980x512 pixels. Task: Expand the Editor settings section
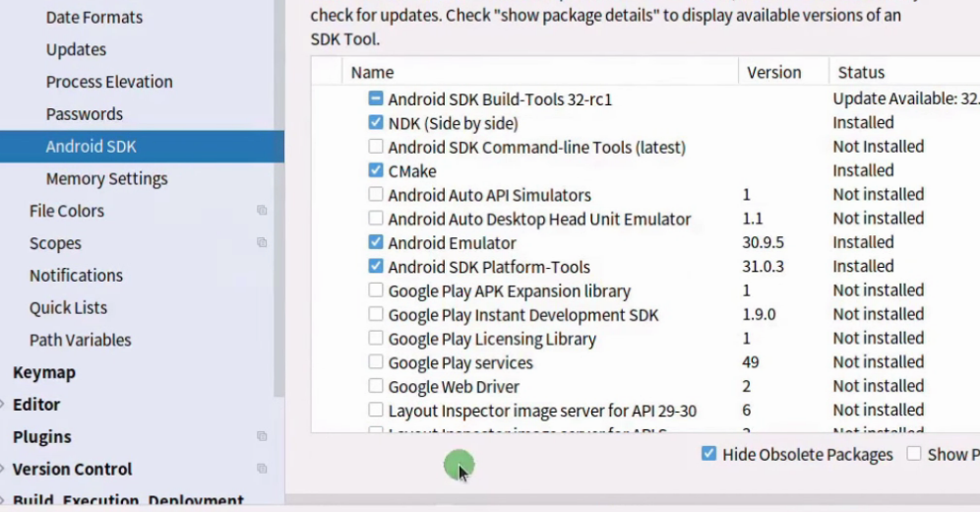(3, 405)
